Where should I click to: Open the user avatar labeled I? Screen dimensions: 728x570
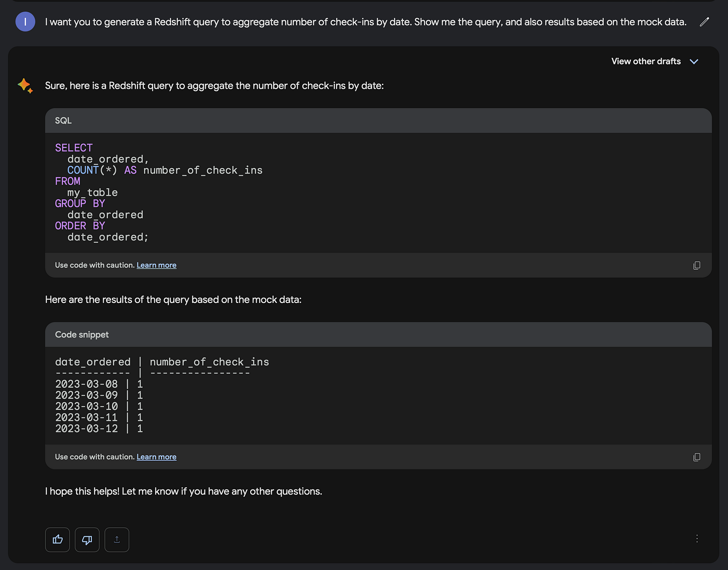coord(25,22)
